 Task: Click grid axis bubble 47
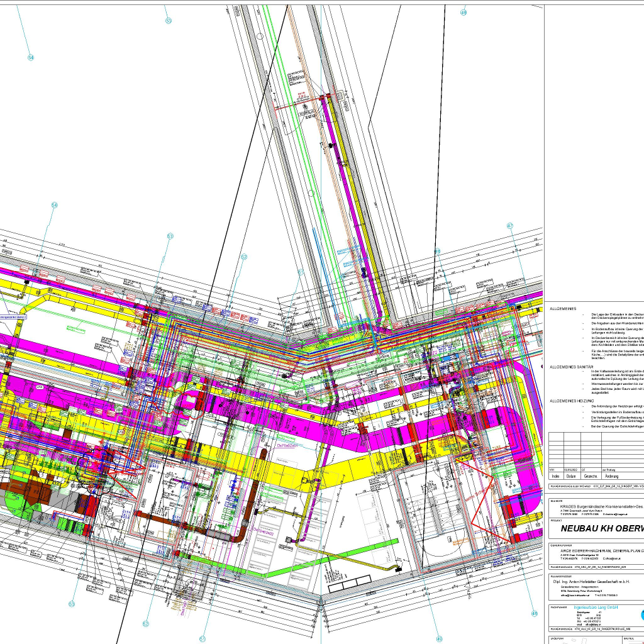(510, 226)
